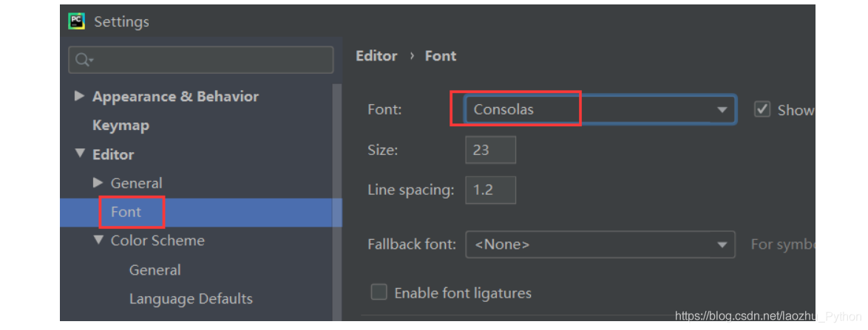The image size is (868, 330).
Task: Expand the General node under Editor
Action: click(98, 182)
